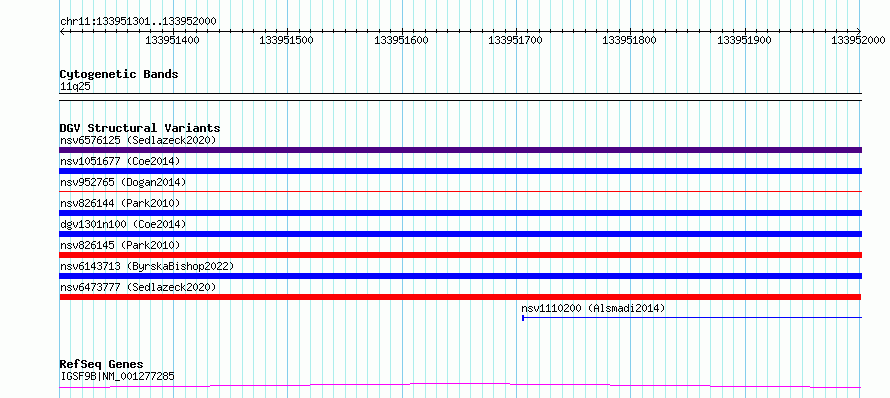Click the nsv6576125 (Sedlazeck2020) variant label
Image resolution: width=890 pixels, height=398 pixels.
138,140
